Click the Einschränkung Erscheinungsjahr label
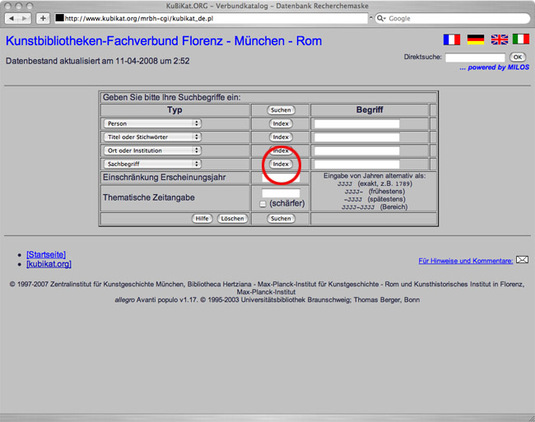Viewport: 535px width, 422px height. (164, 177)
